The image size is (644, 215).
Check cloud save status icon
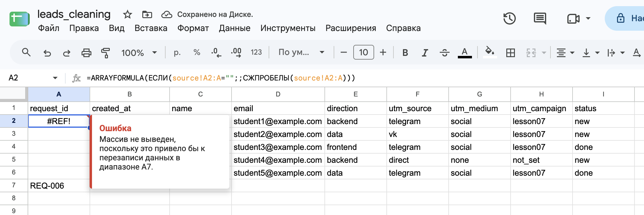click(x=167, y=14)
